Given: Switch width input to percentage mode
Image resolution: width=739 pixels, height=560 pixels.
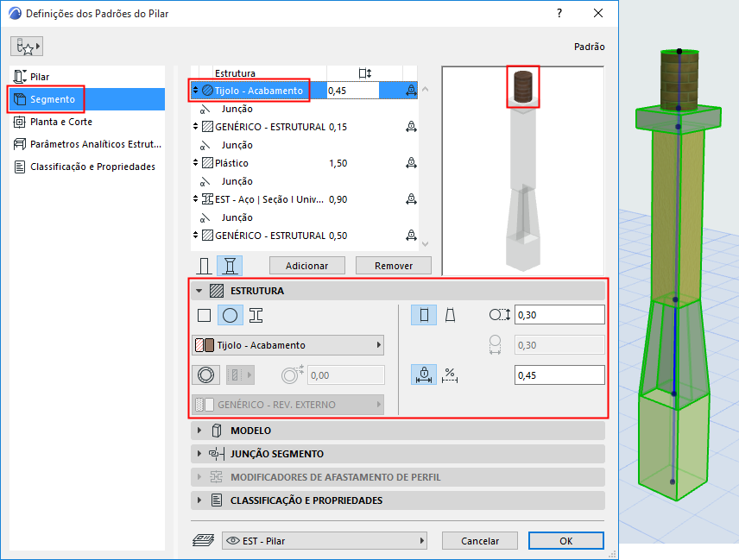Looking at the screenshot, I should pyautogui.click(x=450, y=374).
